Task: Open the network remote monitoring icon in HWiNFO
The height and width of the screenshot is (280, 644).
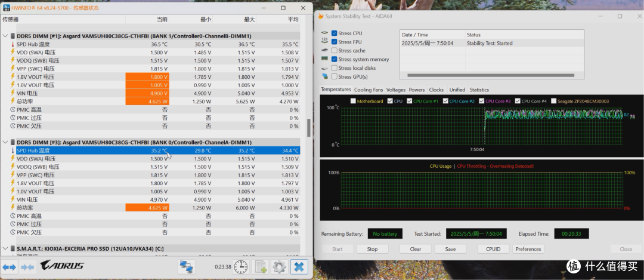Action: pyautogui.click(x=187, y=267)
